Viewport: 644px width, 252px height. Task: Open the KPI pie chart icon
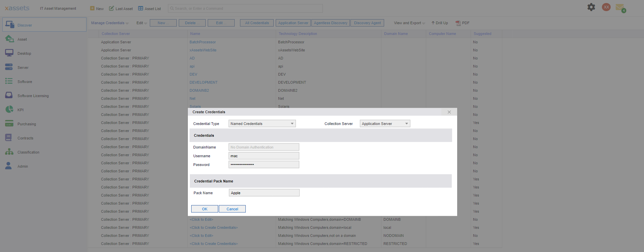[9, 110]
